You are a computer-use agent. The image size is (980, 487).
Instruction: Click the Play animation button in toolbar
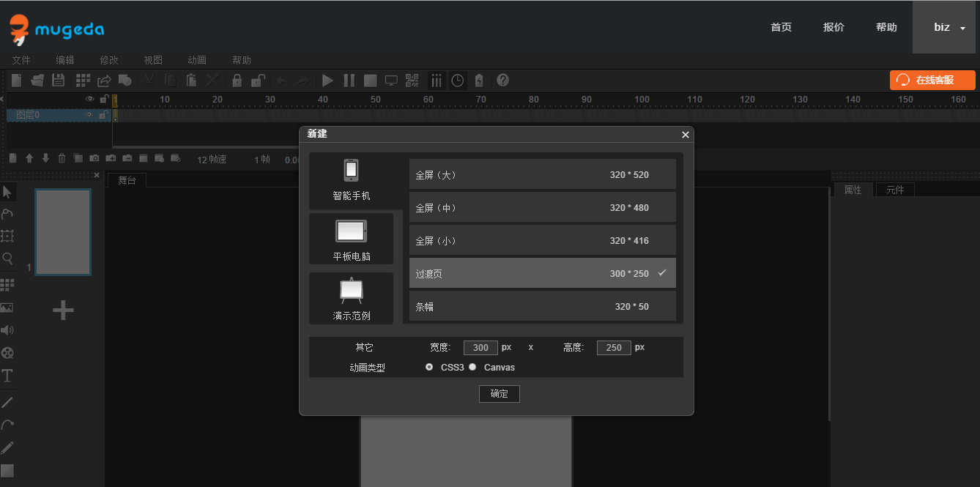pyautogui.click(x=327, y=81)
